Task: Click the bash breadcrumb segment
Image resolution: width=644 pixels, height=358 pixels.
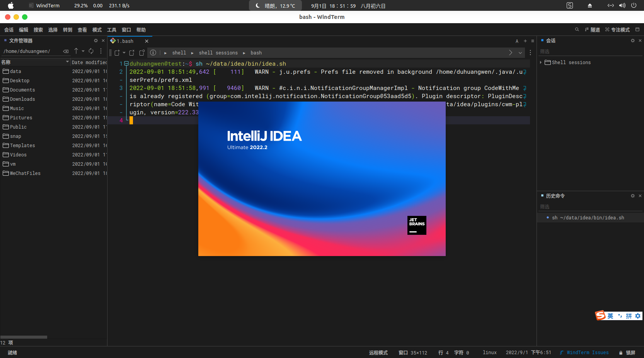Action: pos(256,53)
